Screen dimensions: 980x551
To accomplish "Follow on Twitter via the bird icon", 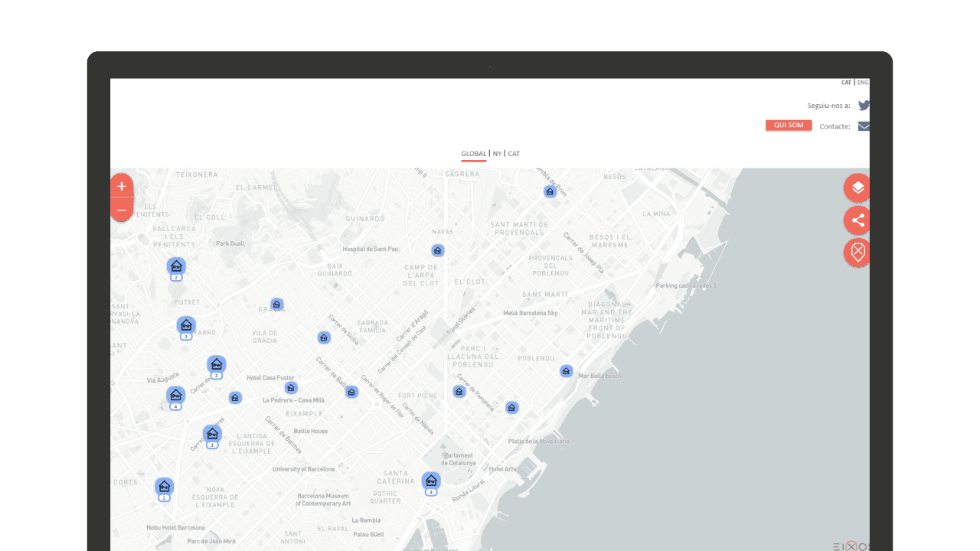I will click(x=864, y=106).
